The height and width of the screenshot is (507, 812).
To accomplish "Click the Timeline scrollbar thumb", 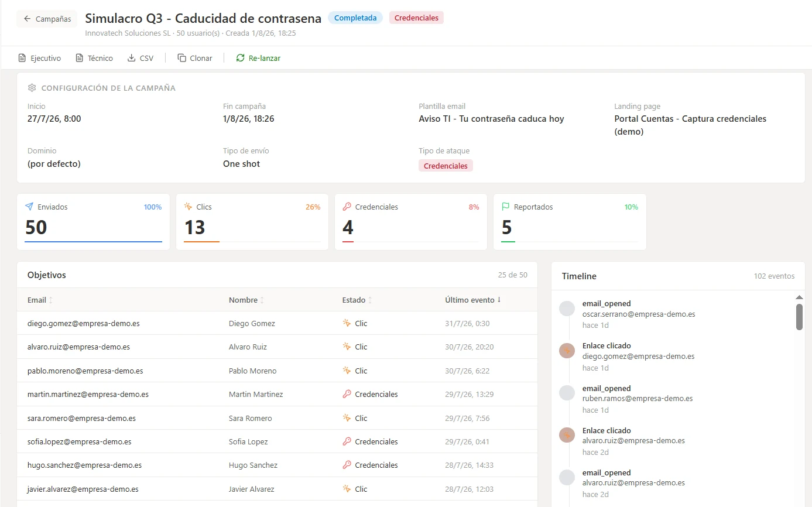I will 799,317.
